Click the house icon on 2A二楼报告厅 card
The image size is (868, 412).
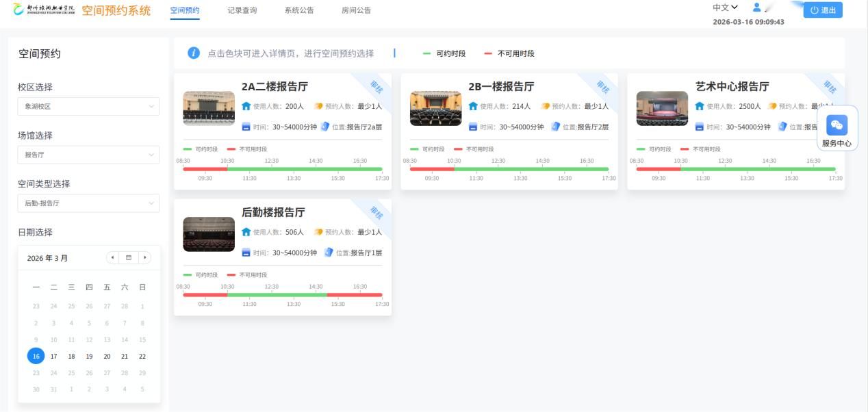tap(246, 106)
